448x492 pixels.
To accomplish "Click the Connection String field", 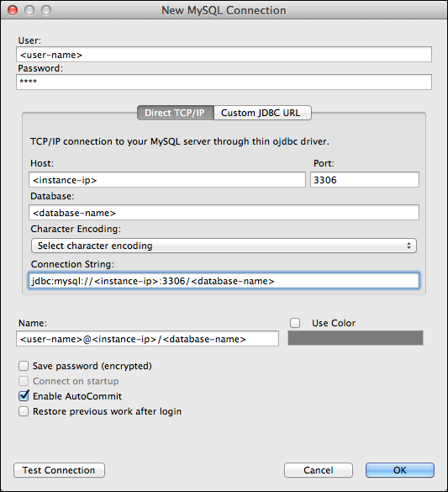I will click(x=224, y=281).
